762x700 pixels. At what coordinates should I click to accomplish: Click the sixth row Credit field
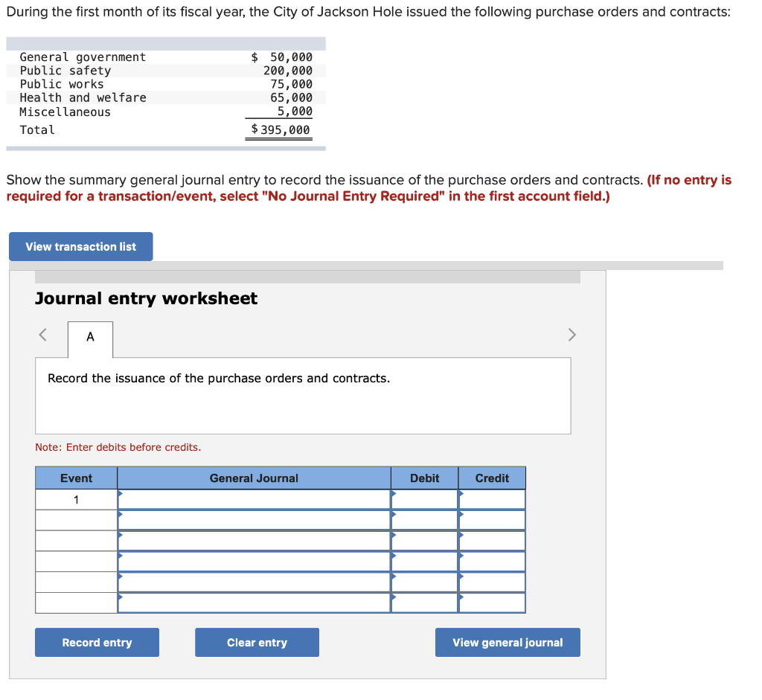pyautogui.click(x=493, y=603)
